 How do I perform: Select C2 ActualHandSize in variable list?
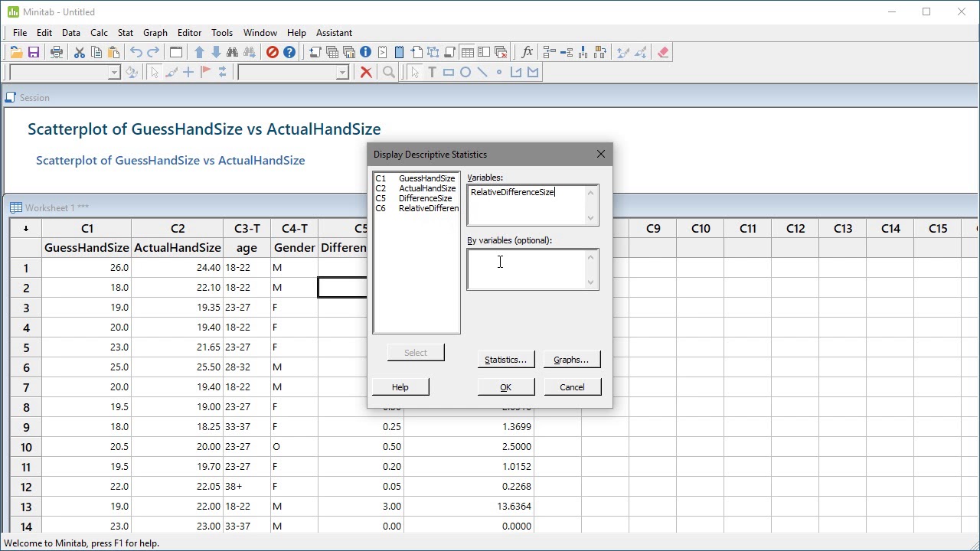[x=416, y=188]
